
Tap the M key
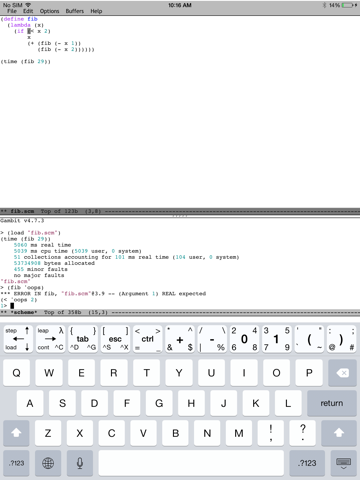click(239, 433)
